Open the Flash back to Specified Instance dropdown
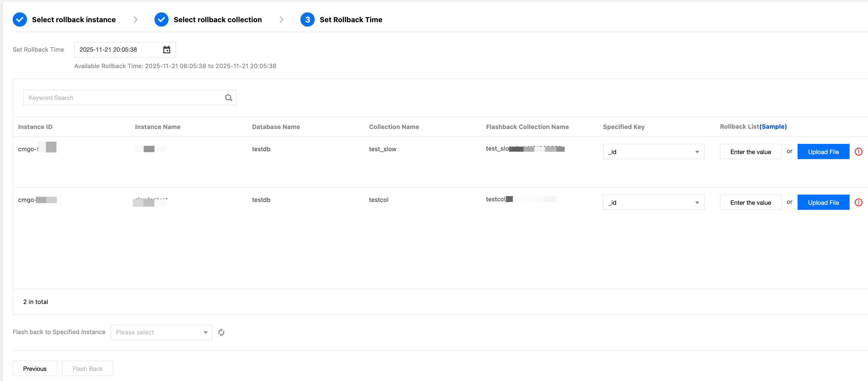This screenshot has width=868, height=381. pos(161,333)
